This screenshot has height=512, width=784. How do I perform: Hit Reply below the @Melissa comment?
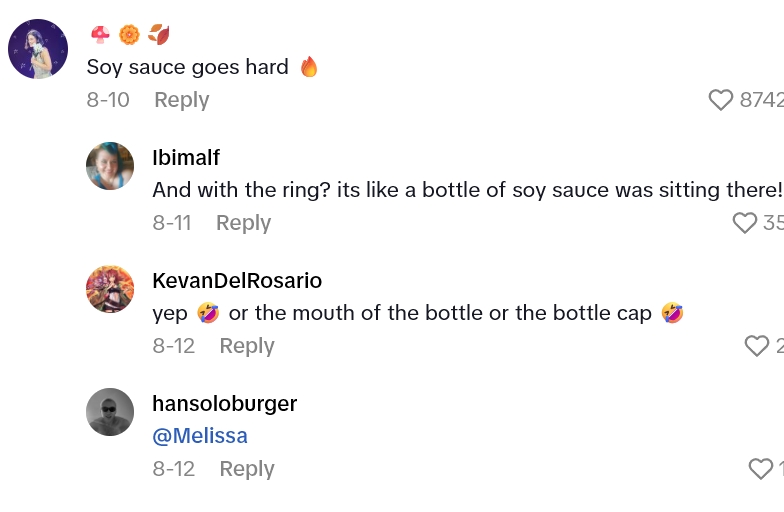coord(247,469)
